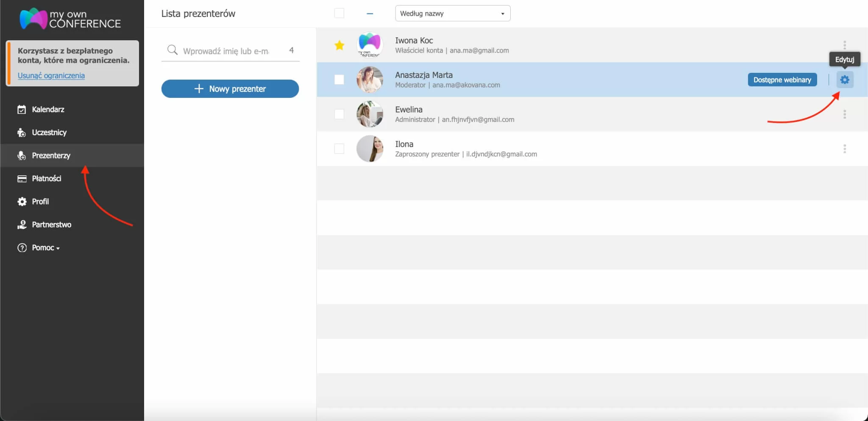Click the Partnerstwo sidebar icon
The width and height of the screenshot is (868, 421).
(22, 224)
